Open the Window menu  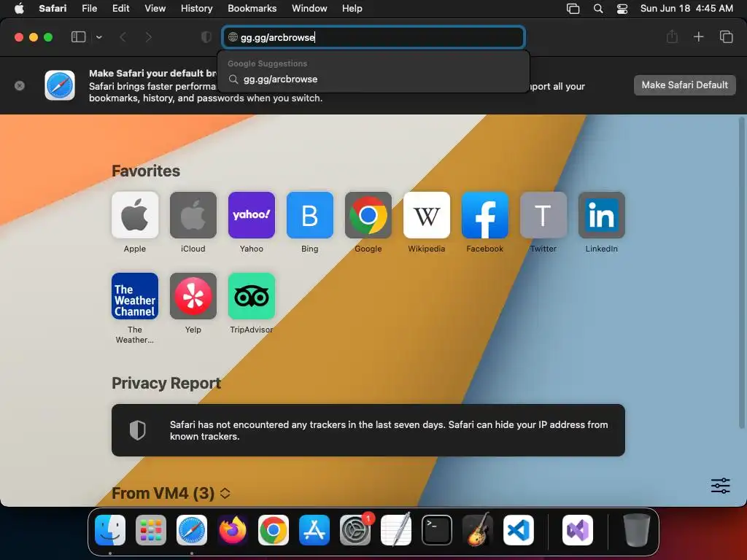click(309, 8)
